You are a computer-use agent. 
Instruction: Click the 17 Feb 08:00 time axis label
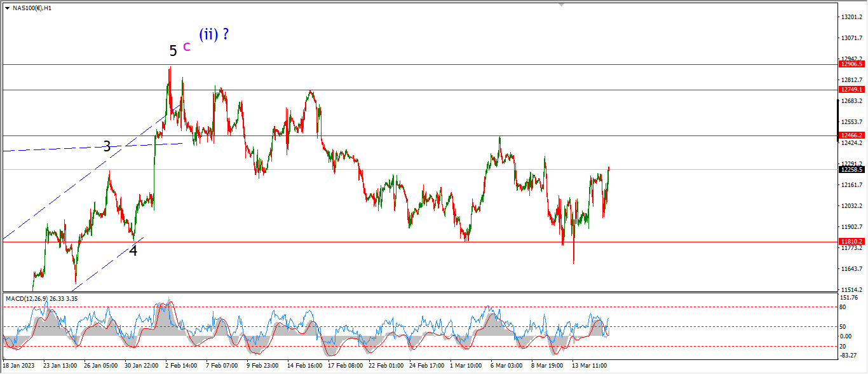[344, 366]
